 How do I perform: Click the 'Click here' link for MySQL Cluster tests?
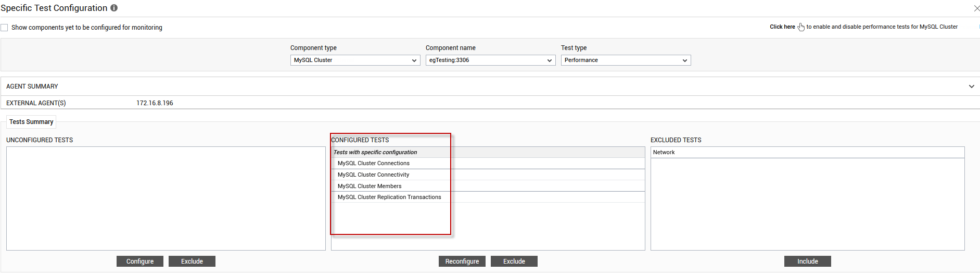click(x=782, y=27)
